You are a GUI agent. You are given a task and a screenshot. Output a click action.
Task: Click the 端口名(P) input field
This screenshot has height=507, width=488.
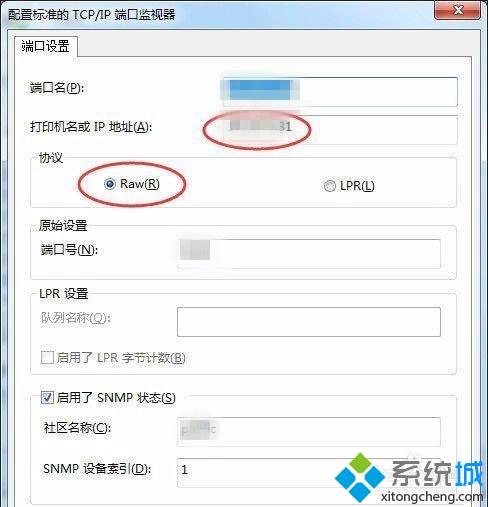[x=340, y=92]
